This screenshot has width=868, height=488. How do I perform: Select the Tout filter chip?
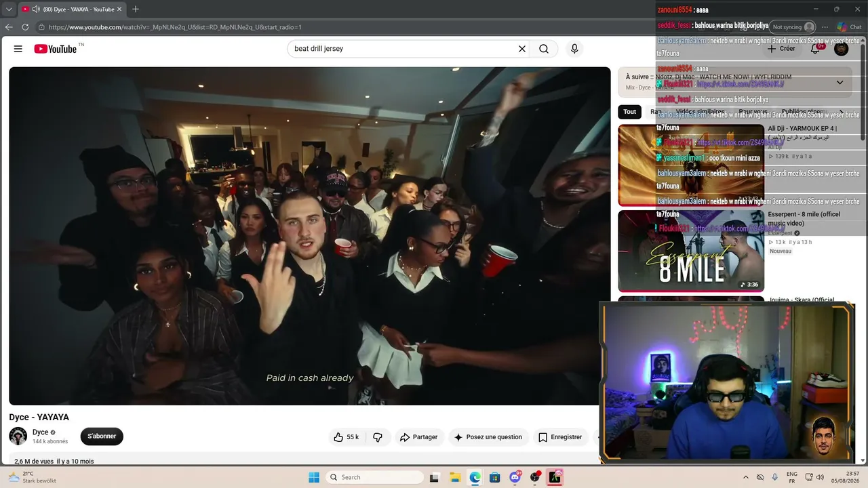coord(630,112)
